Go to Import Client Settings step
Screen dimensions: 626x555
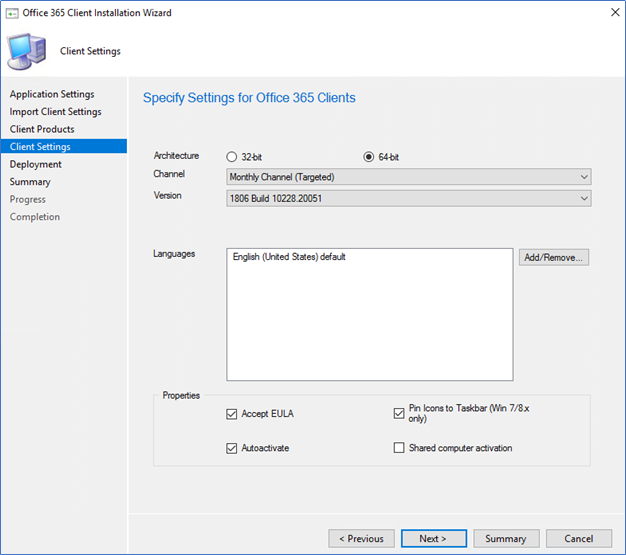tap(55, 112)
